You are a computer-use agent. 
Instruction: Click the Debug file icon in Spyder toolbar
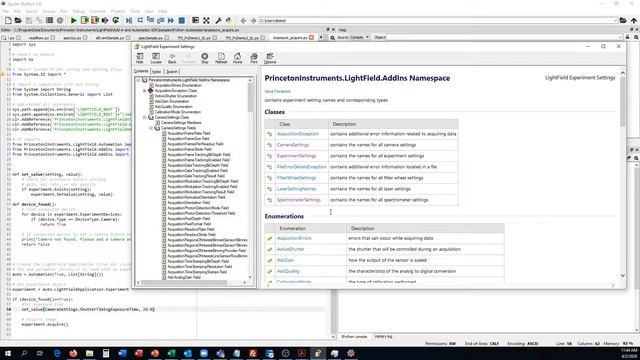(129, 20)
